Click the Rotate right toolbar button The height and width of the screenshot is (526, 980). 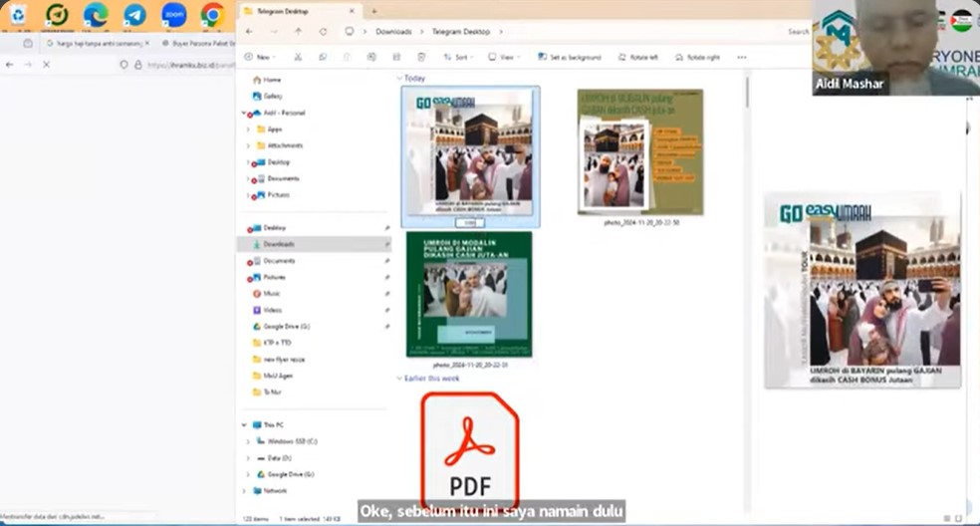point(697,57)
